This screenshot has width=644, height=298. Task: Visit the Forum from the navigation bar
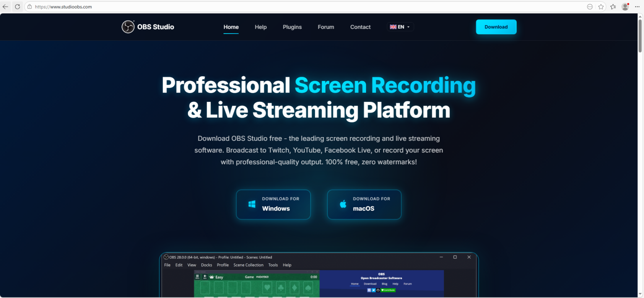pyautogui.click(x=326, y=27)
